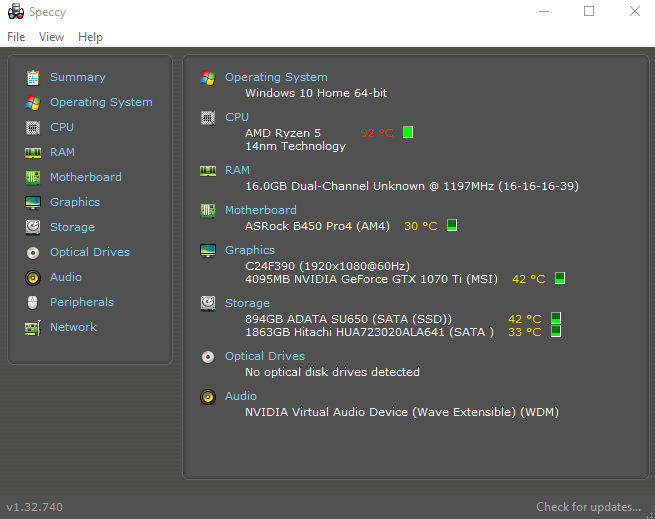This screenshot has height=519, width=655.
Task: Click the Summary clipboard icon in sidebar
Action: [33, 78]
